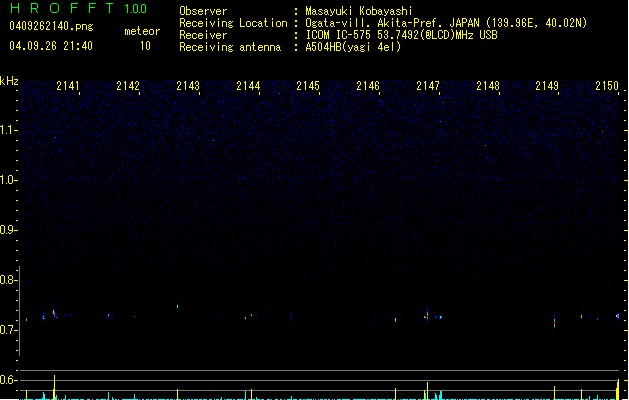Select the filename 0409262140.png
Viewport: 629px width, 400px height.
click(x=51, y=26)
